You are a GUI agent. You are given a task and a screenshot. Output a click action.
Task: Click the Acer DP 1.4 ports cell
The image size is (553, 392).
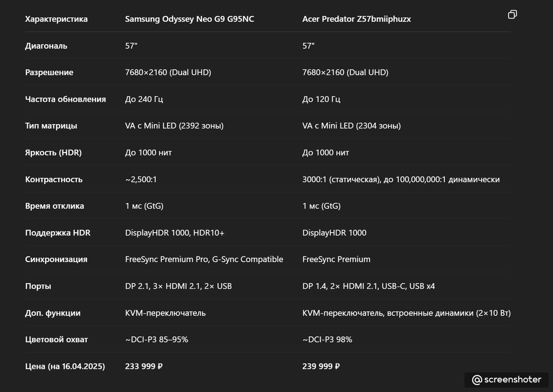point(369,286)
